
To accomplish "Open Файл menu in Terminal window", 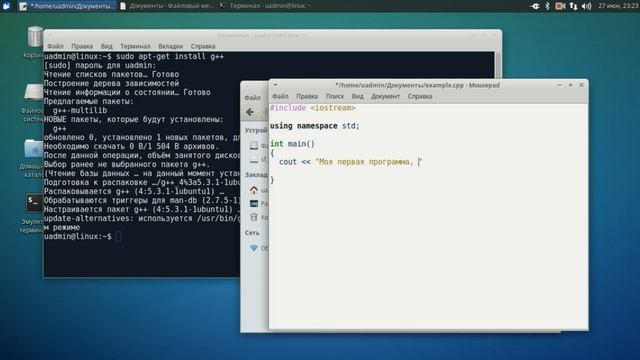I will [55, 46].
